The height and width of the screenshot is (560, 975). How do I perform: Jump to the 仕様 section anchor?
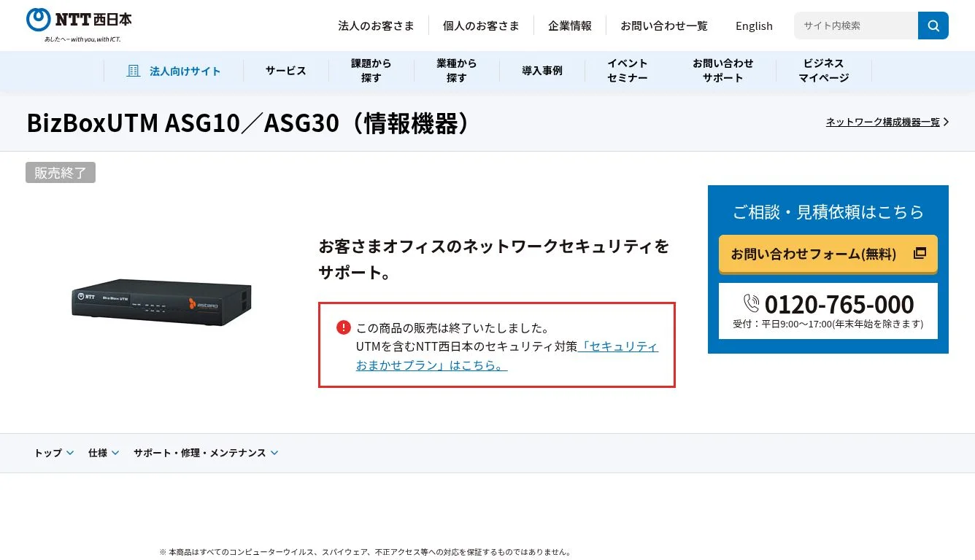104,453
